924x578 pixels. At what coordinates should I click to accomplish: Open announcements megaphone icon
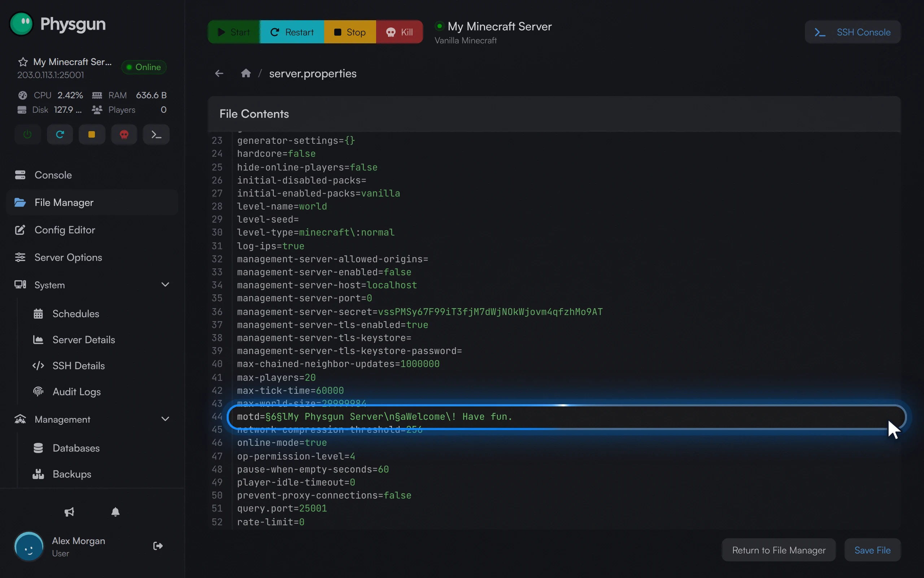pyautogui.click(x=69, y=512)
